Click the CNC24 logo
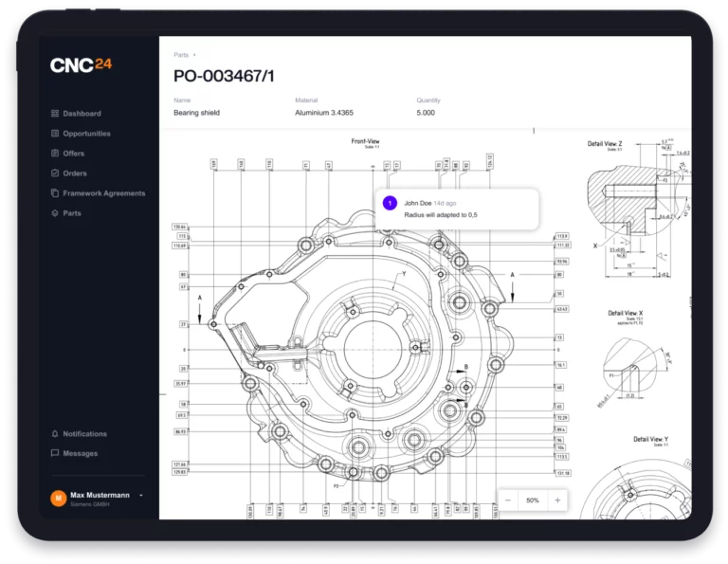Viewport: 728px width, 564px height. click(81, 65)
